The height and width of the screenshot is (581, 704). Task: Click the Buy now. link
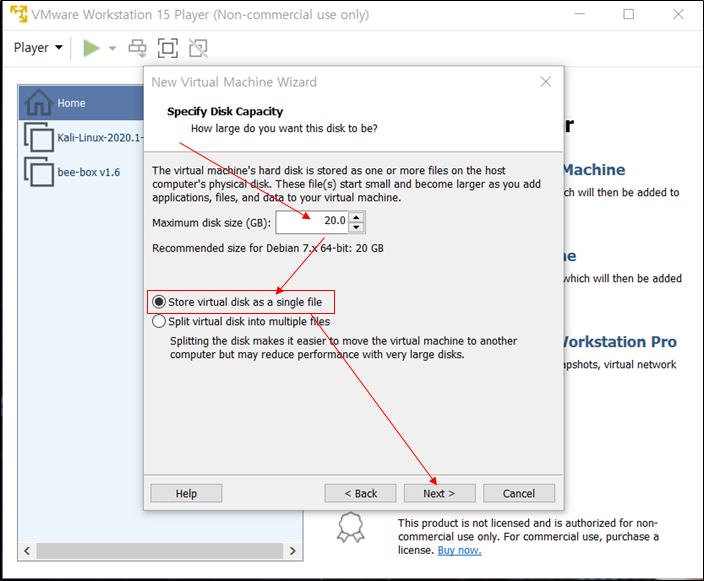click(459, 550)
